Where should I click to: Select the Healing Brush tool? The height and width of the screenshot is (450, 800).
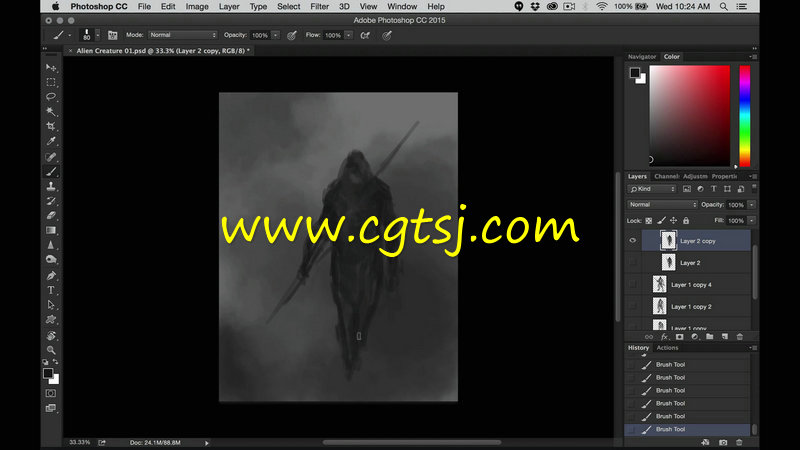pyautogui.click(x=51, y=157)
